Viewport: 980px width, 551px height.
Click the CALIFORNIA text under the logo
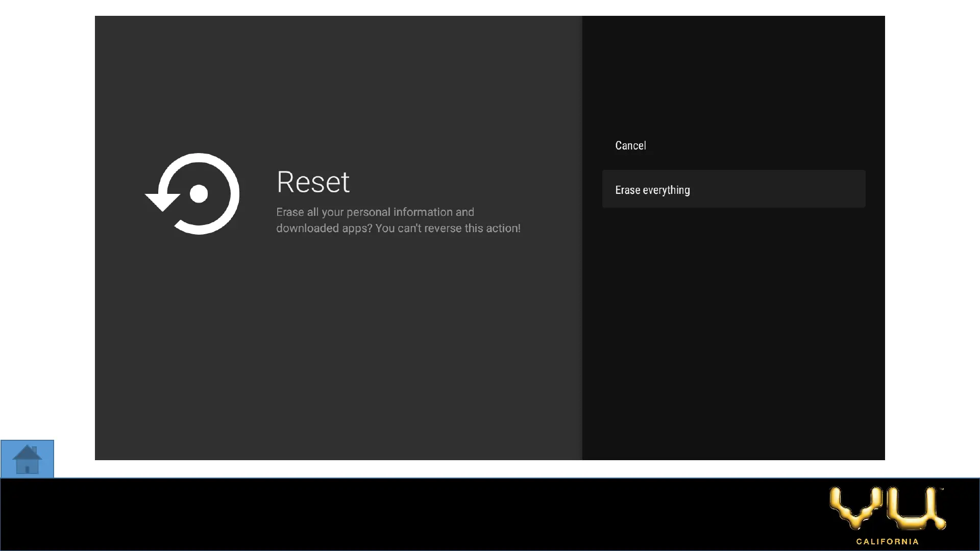point(887,541)
